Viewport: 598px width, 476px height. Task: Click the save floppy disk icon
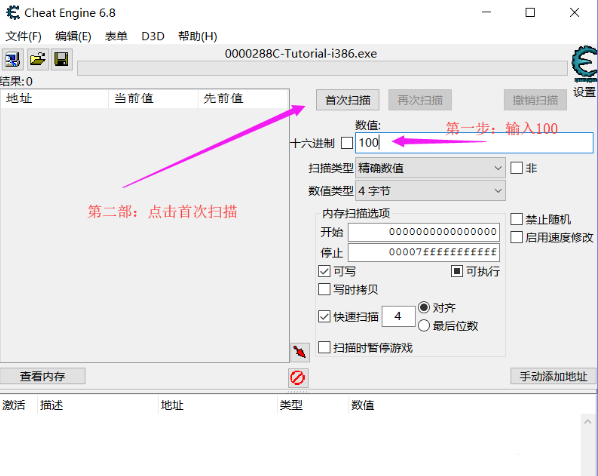click(x=61, y=60)
